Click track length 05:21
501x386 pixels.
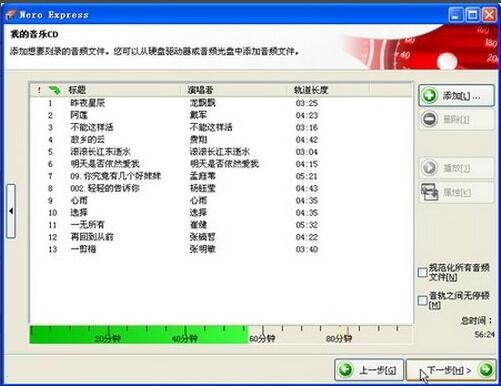click(x=307, y=176)
